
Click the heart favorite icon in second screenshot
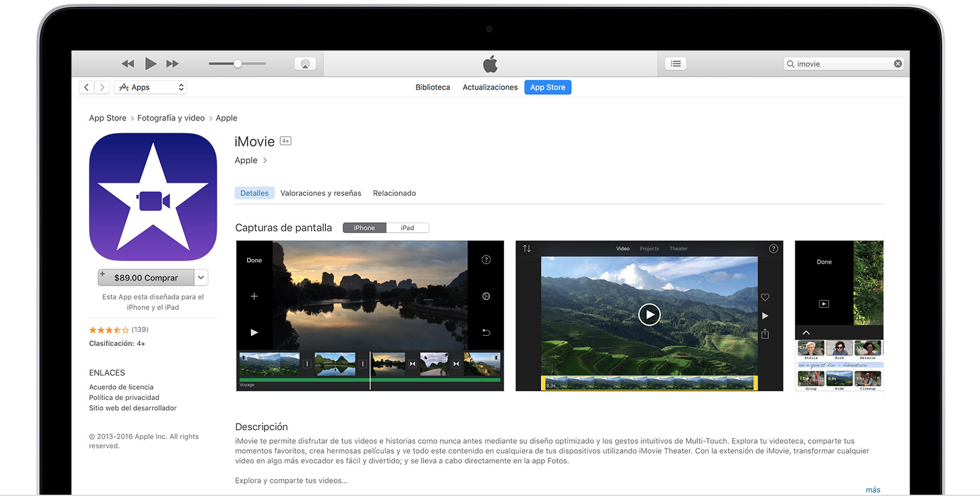[x=765, y=298]
